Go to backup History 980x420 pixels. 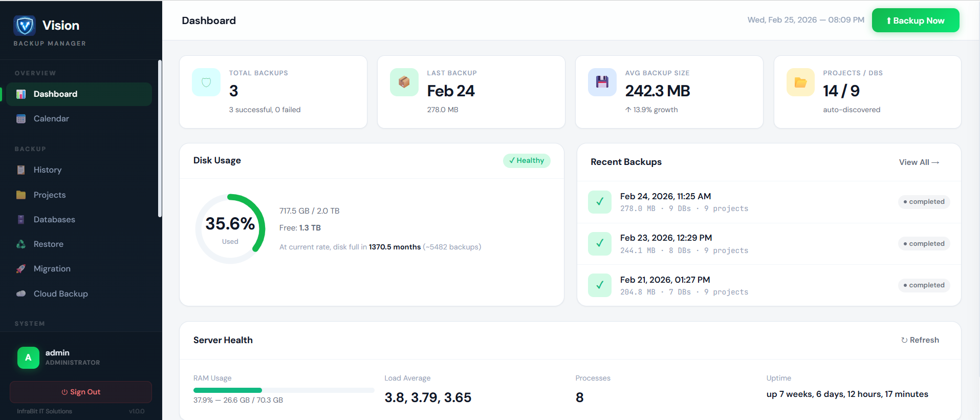click(x=79, y=170)
